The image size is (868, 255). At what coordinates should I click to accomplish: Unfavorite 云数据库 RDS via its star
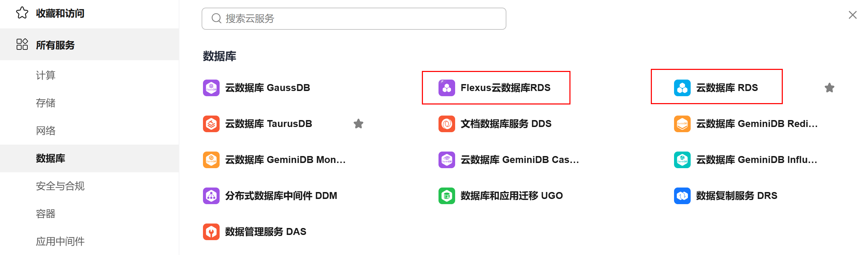pos(829,88)
